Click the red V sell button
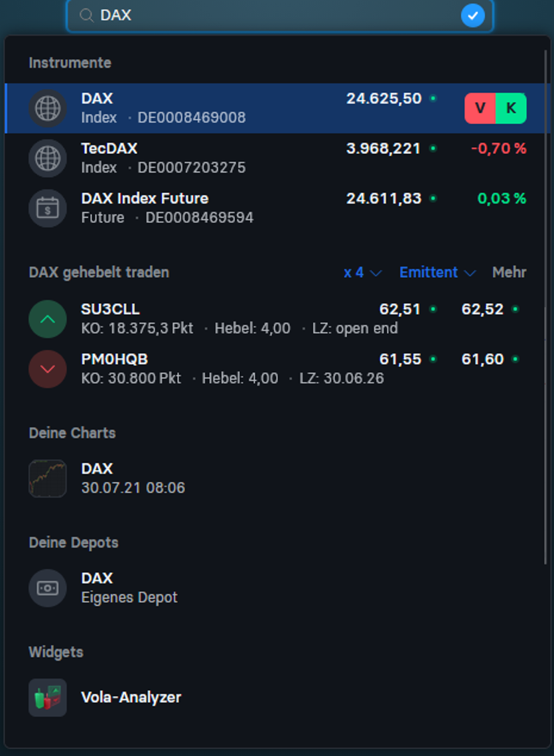This screenshot has width=554, height=756. [x=480, y=108]
